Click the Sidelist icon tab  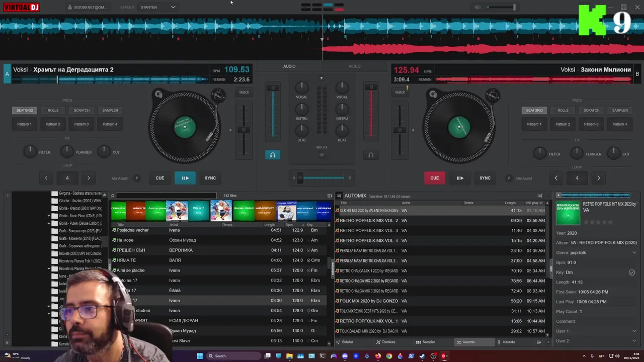pos(344,342)
